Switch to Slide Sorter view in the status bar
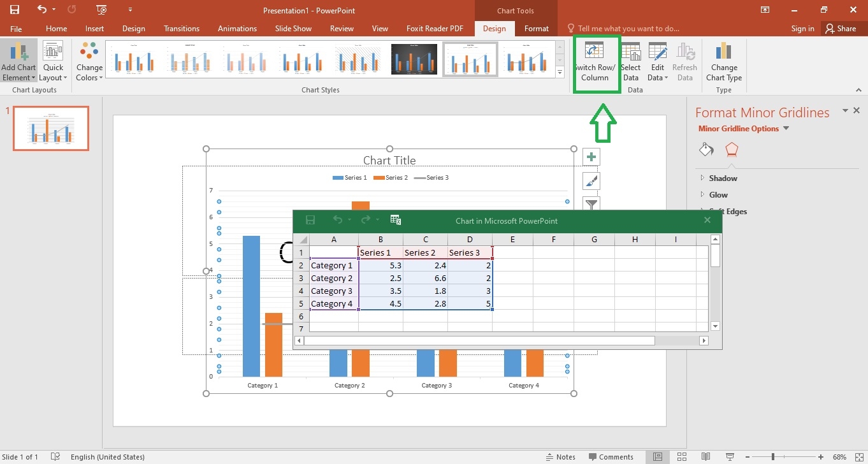This screenshot has height=464, width=868. [x=682, y=457]
